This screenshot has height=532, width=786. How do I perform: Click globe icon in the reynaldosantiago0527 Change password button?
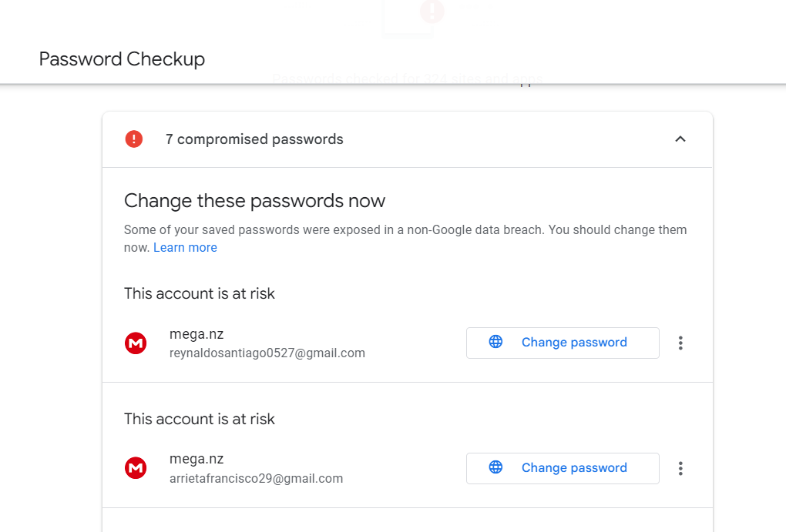[495, 343]
